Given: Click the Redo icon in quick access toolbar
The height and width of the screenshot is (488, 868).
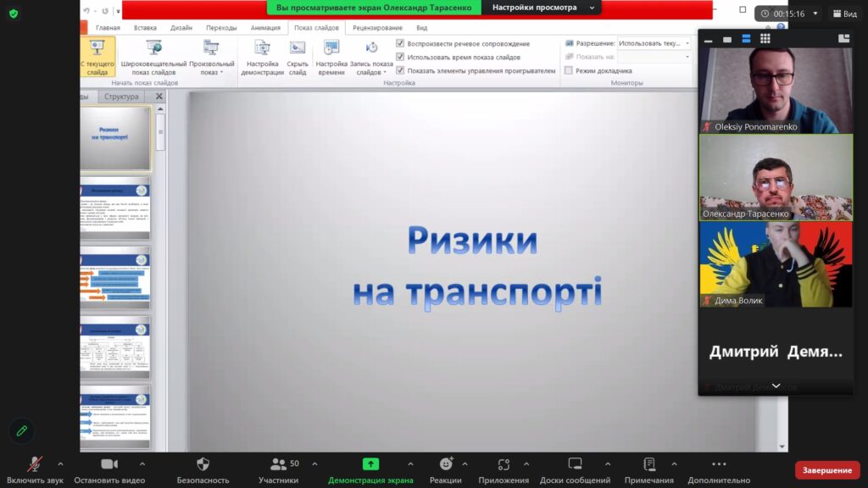Looking at the screenshot, I should 105,10.
